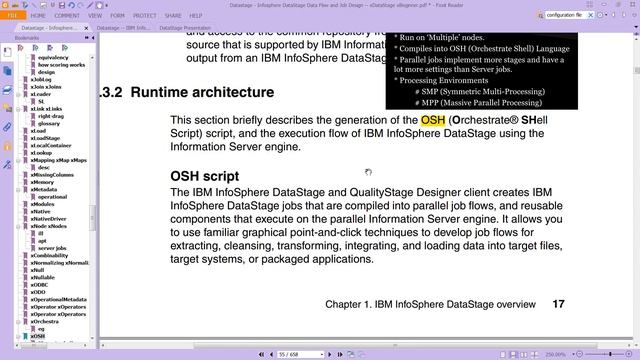Select single page view icon in status bar

click(x=503, y=354)
